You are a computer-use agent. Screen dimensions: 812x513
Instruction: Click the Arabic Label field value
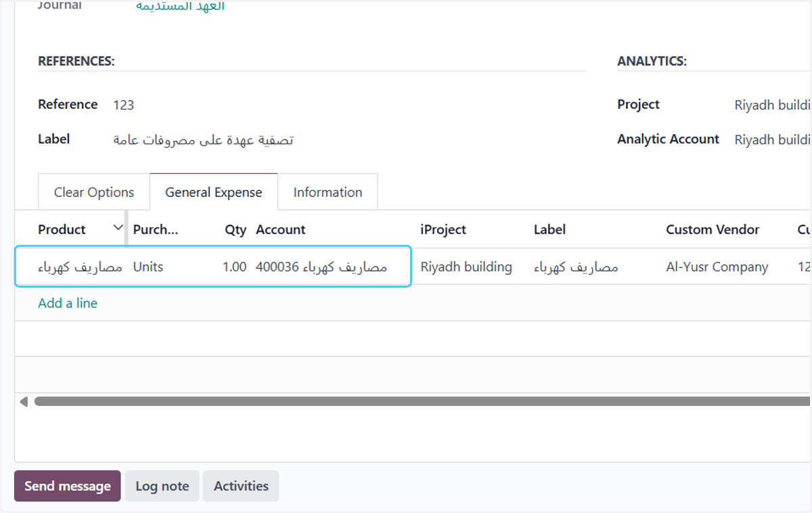tap(203, 140)
